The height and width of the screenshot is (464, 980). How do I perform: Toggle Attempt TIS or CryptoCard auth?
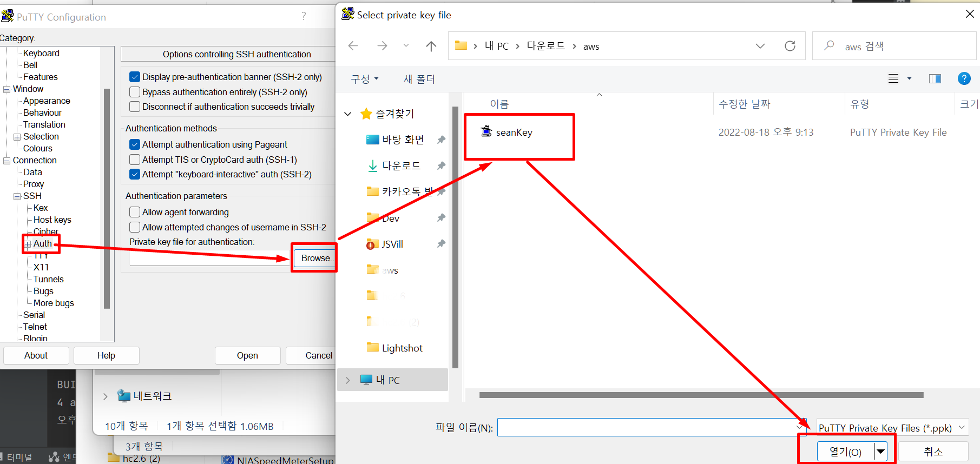[x=135, y=160]
